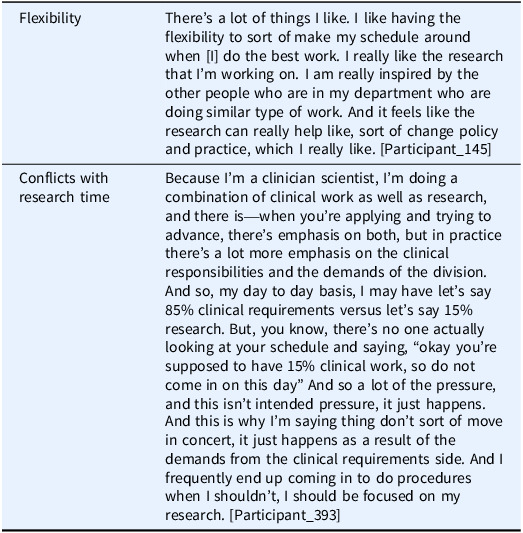523x533 pixels.
Task: Select the 'Conflicts with research time' label
Action: coord(64,188)
